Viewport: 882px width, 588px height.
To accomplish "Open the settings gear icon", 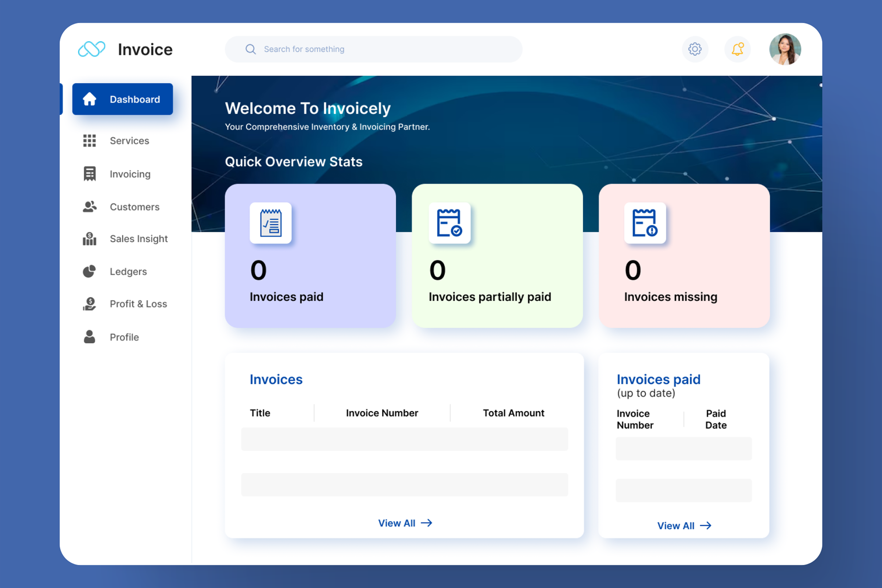I will click(695, 49).
